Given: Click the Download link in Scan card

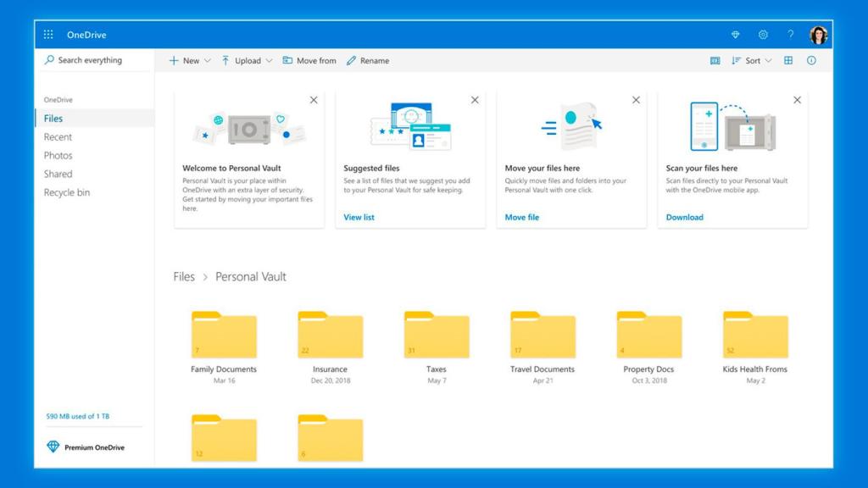Looking at the screenshot, I should point(684,218).
